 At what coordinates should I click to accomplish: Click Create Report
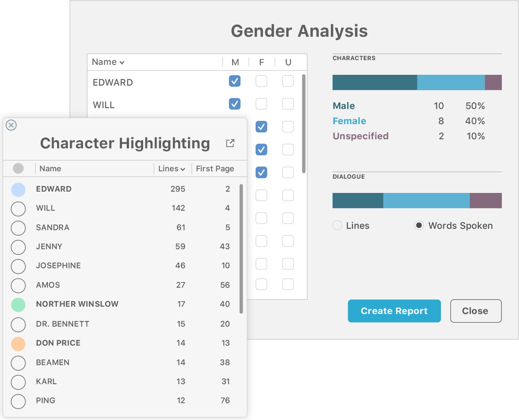(394, 311)
